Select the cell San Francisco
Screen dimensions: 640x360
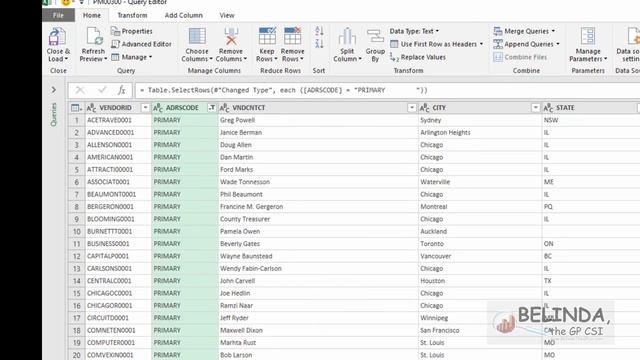[x=480, y=330]
